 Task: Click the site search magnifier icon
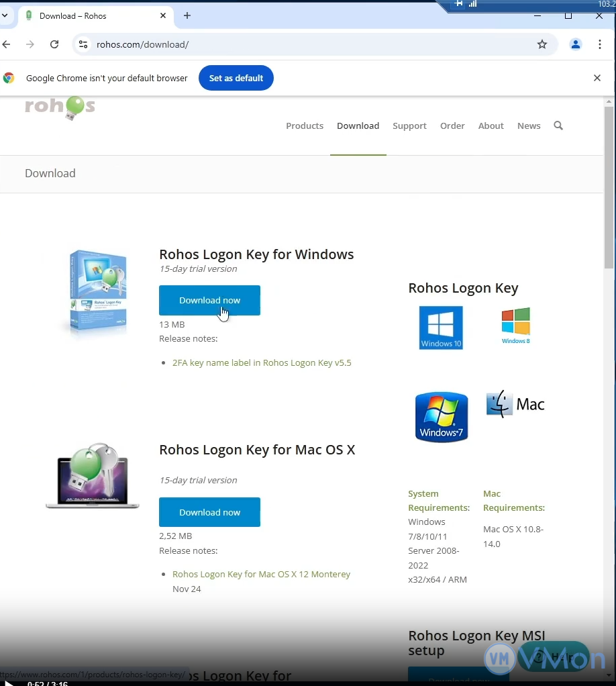click(558, 126)
